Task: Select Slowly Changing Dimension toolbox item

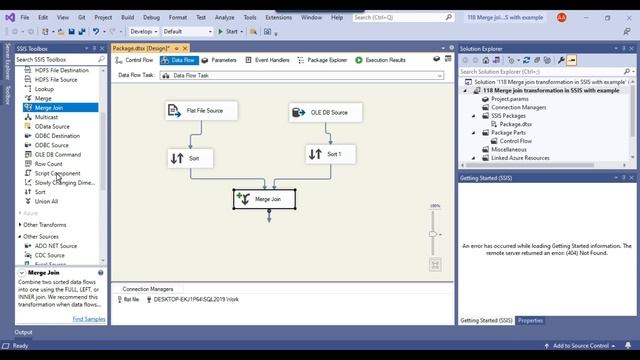Action: (x=64, y=183)
